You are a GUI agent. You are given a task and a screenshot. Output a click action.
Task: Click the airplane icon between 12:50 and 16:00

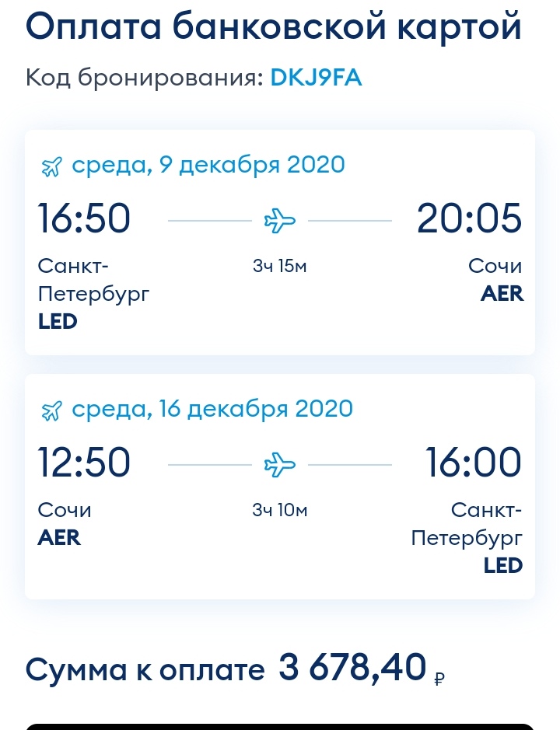coord(280,464)
